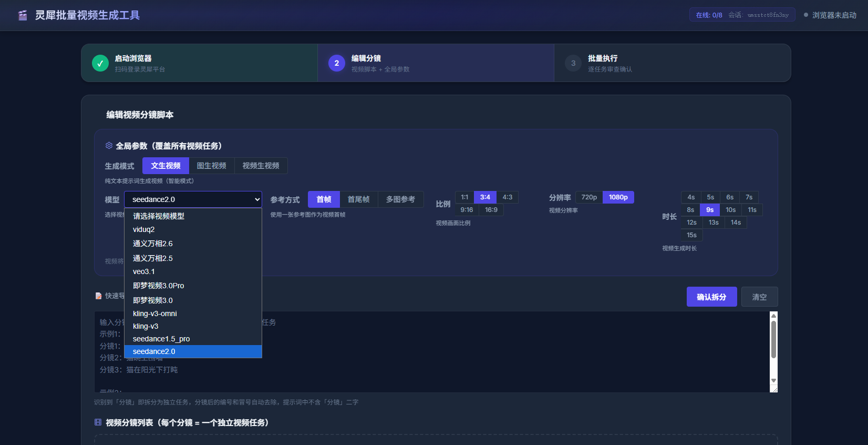Click the step 2 circle icon

click(337, 63)
